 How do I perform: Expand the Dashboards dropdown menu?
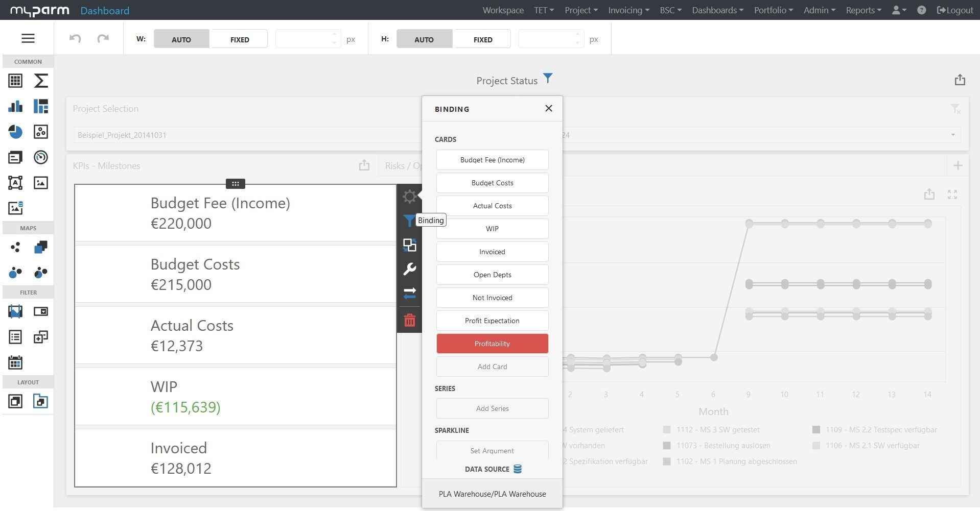[717, 10]
